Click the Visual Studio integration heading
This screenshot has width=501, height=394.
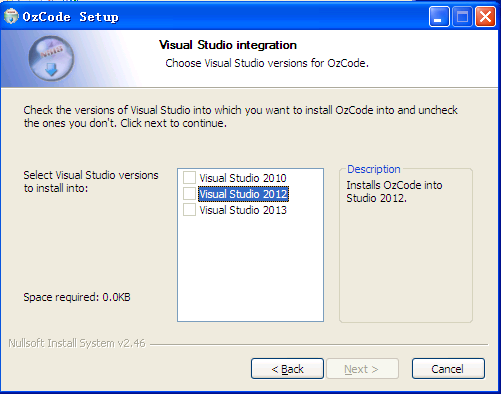pyautogui.click(x=228, y=45)
